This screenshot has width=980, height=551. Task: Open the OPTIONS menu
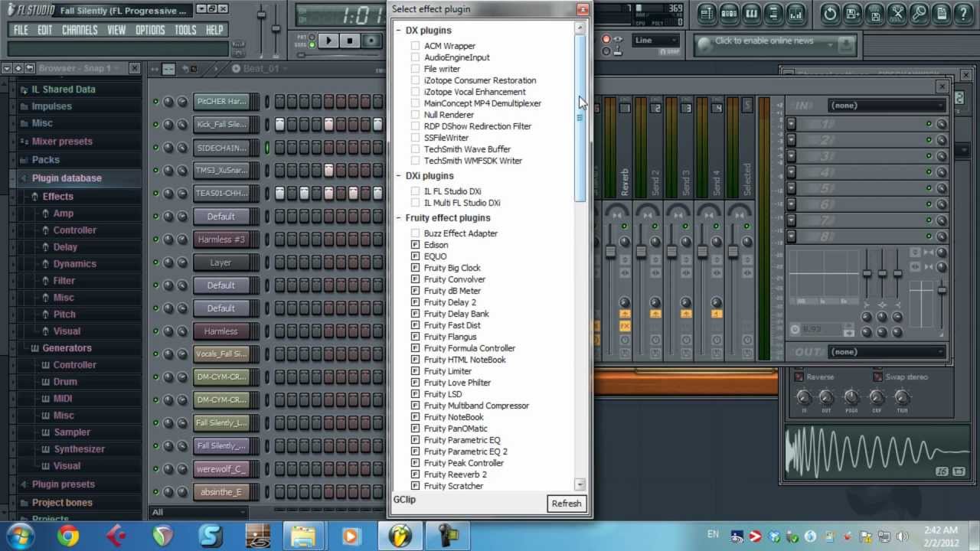[x=150, y=30]
